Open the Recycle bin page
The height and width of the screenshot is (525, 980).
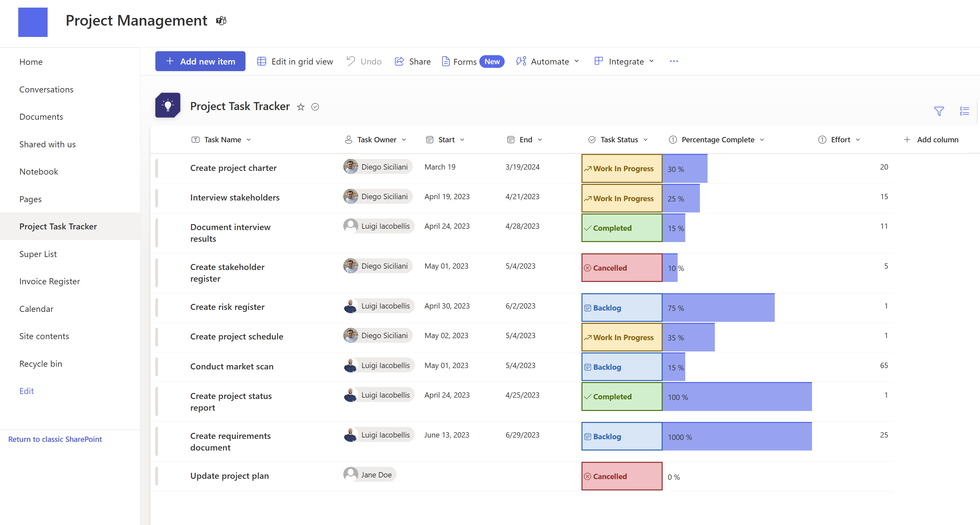[x=41, y=363]
